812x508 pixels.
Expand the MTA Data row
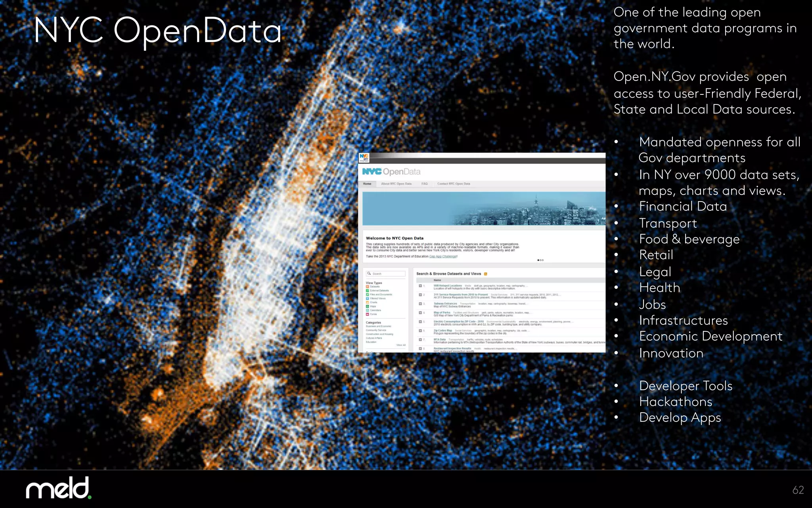click(x=420, y=340)
